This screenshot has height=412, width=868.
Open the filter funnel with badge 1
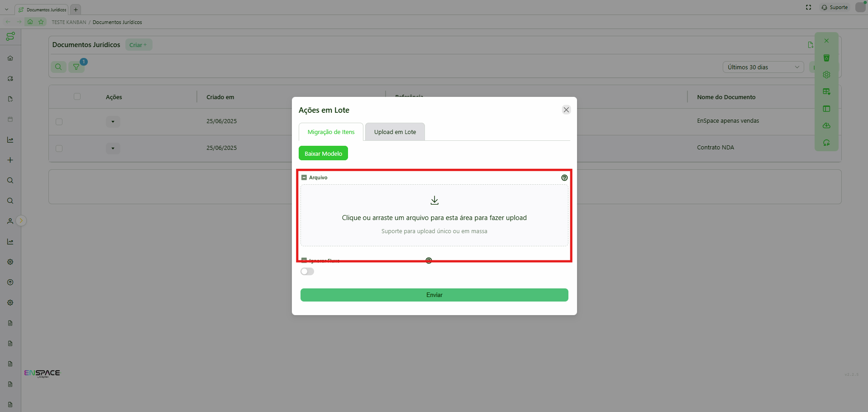tap(76, 67)
